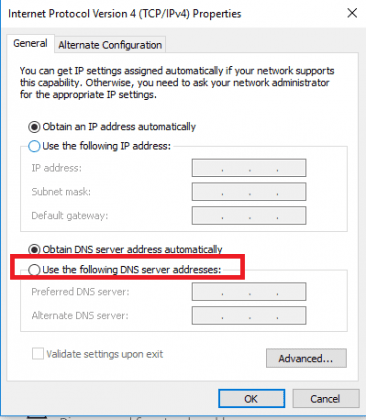Open the Alternate Configuration tab
Image resolution: width=366 pixels, height=420 pixels.
[x=110, y=45]
